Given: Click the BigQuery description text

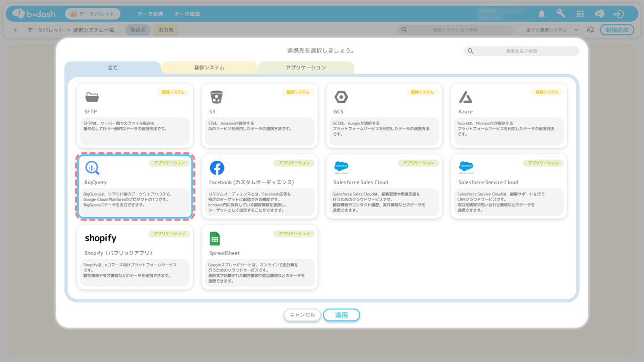Looking at the screenshot, I should pos(128,200).
